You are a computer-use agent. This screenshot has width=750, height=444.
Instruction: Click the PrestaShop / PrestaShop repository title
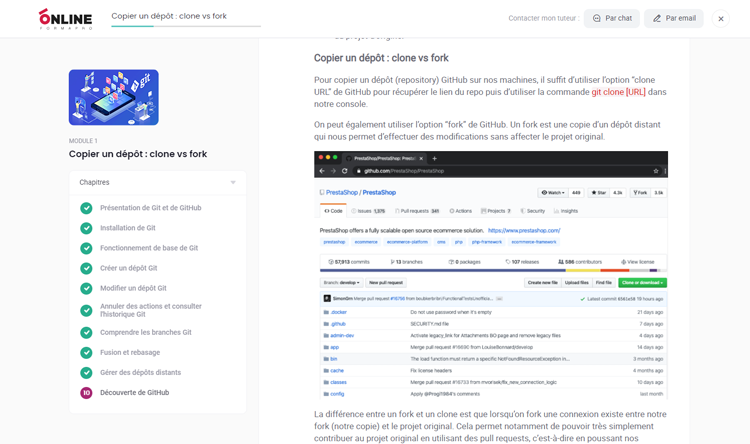[361, 192]
